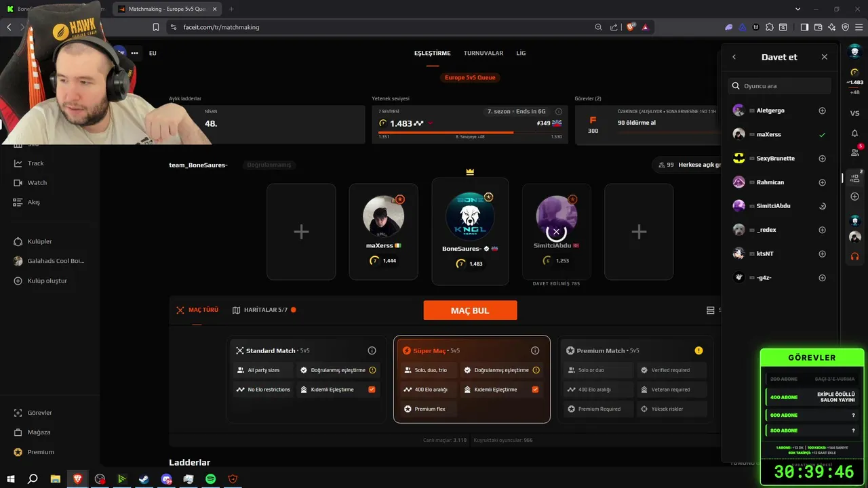Open Windows Start menu

point(10,479)
